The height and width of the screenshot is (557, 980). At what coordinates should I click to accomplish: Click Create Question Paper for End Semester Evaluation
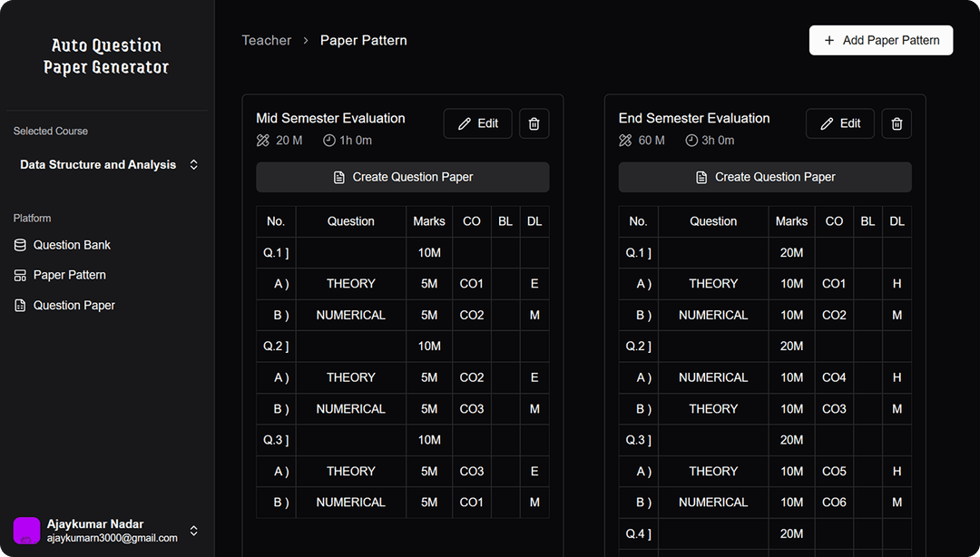(x=765, y=177)
